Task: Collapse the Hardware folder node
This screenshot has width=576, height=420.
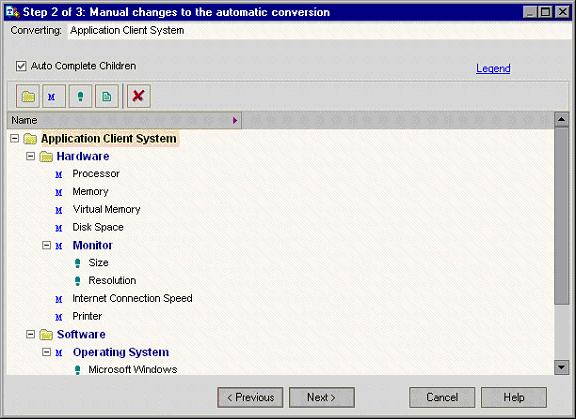Action: tap(30, 156)
